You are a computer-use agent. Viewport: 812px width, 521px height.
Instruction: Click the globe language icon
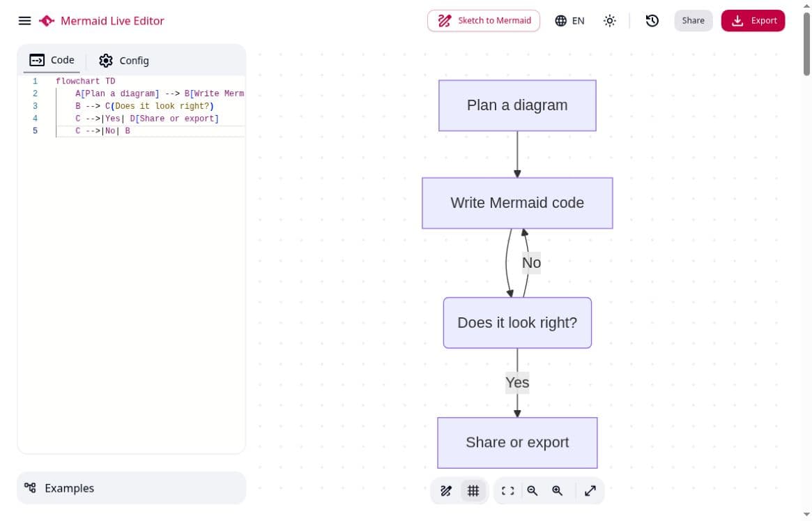coord(560,21)
